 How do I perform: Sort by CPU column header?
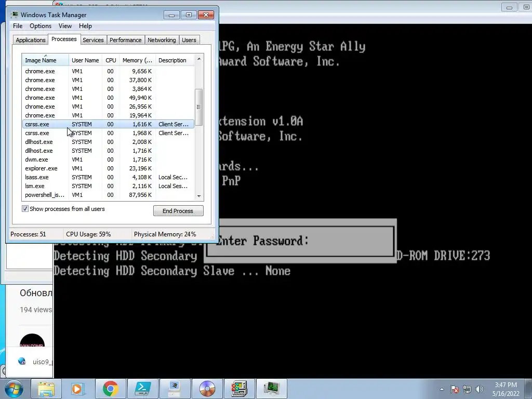click(x=111, y=60)
